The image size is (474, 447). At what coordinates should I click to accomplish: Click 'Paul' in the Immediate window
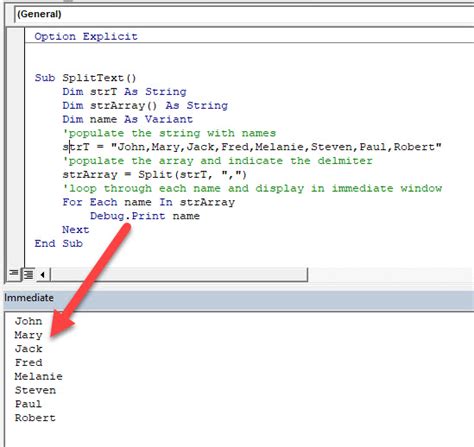pos(28,404)
